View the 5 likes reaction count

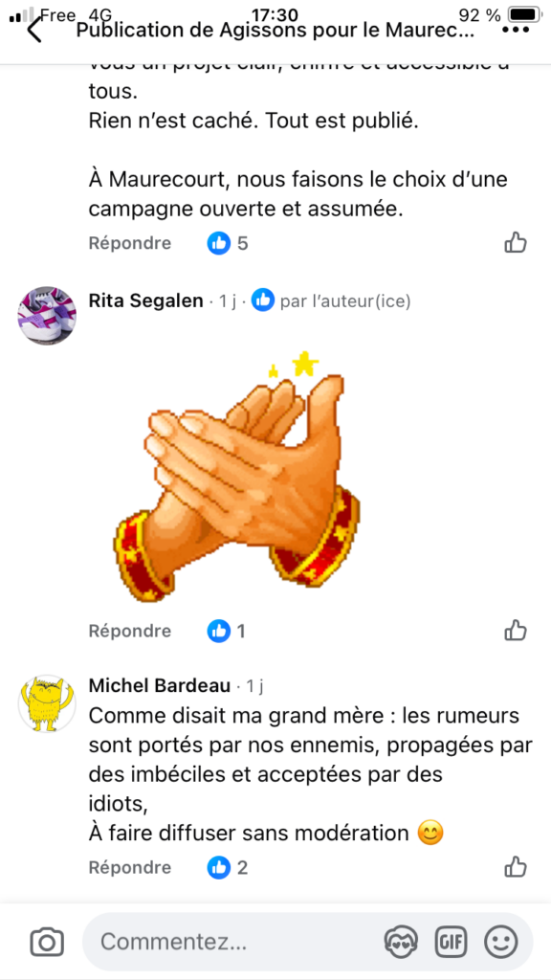point(228,243)
